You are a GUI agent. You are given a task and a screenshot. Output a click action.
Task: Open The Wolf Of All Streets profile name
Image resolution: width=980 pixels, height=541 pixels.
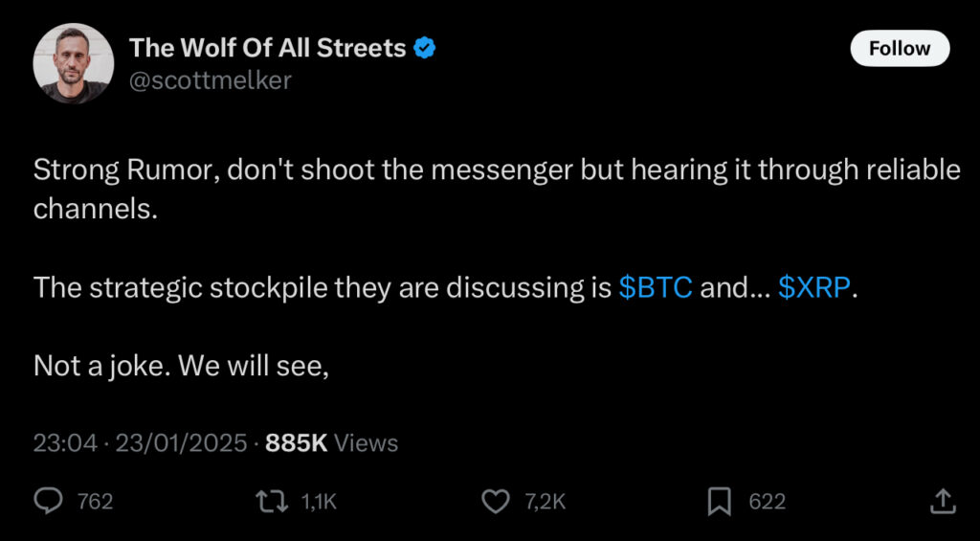(x=268, y=47)
